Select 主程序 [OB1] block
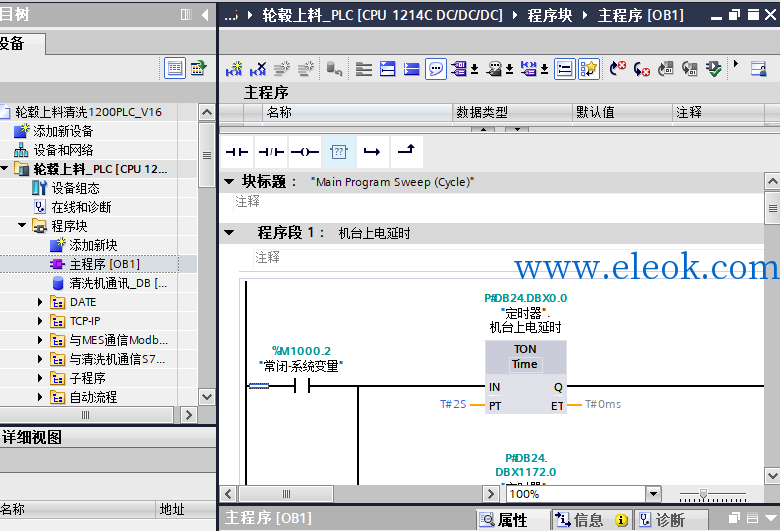 pos(104,264)
